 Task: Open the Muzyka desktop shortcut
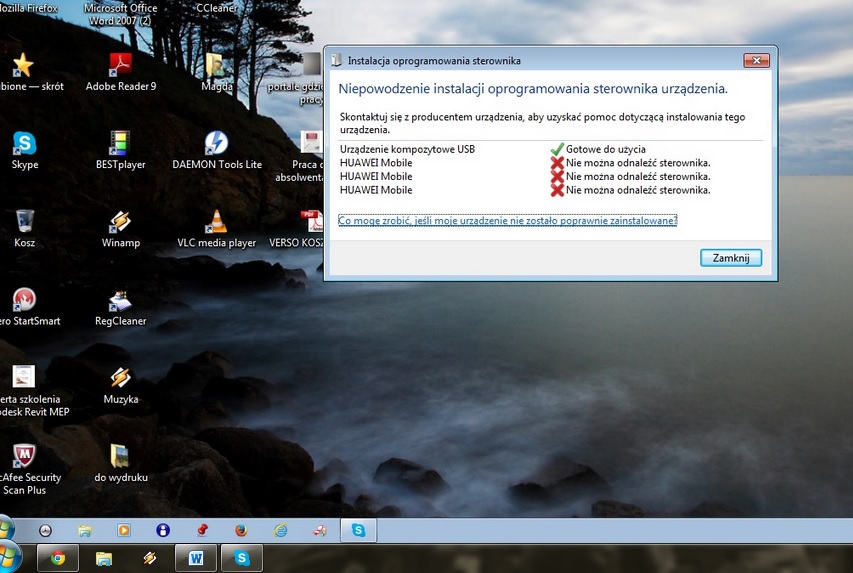(120, 378)
